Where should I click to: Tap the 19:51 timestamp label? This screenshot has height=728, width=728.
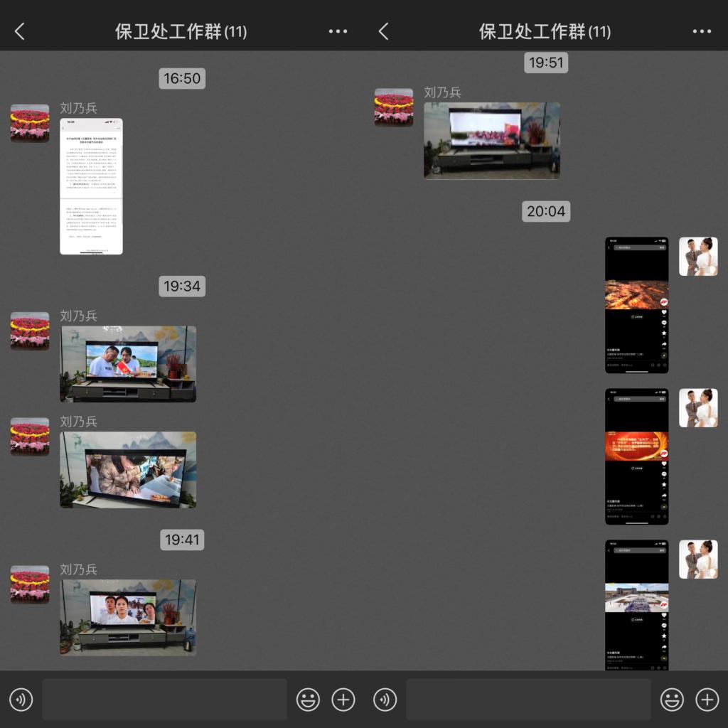(x=546, y=63)
